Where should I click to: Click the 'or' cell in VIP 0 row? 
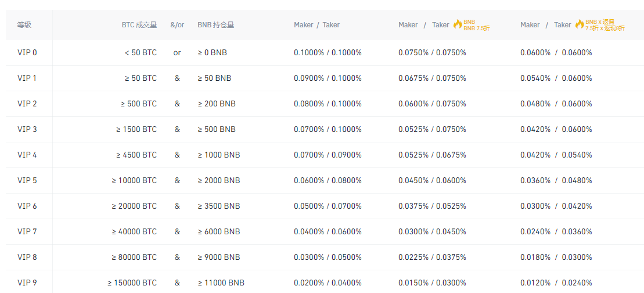[x=177, y=53]
